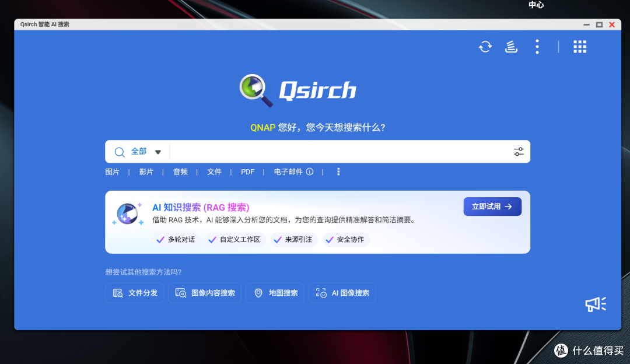
Task: Click inside the main search text field
Action: pos(339,152)
